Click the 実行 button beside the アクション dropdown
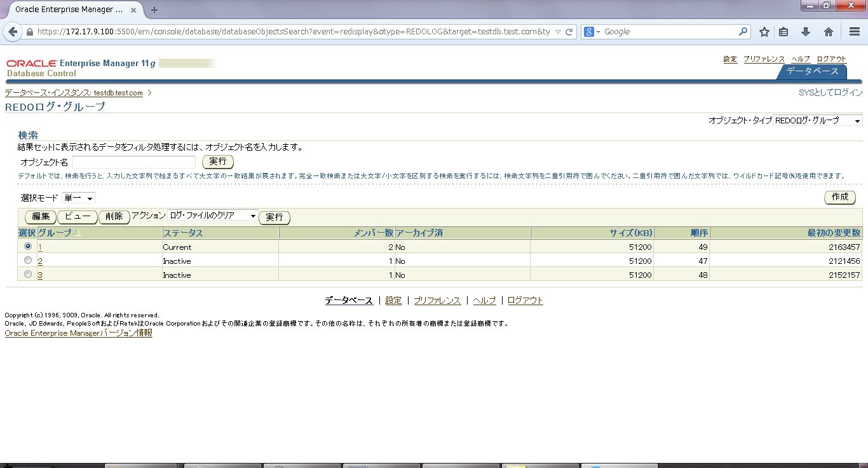The height and width of the screenshot is (468, 868). coord(275,217)
